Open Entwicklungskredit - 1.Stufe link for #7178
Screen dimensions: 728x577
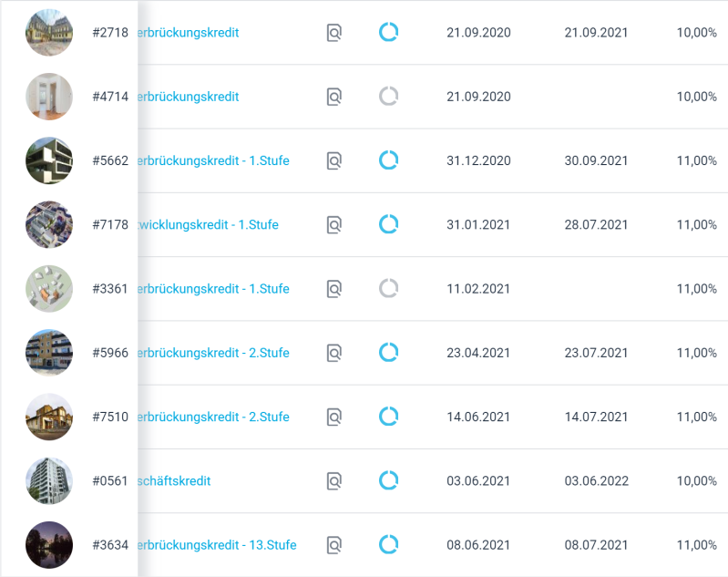tap(209, 224)
